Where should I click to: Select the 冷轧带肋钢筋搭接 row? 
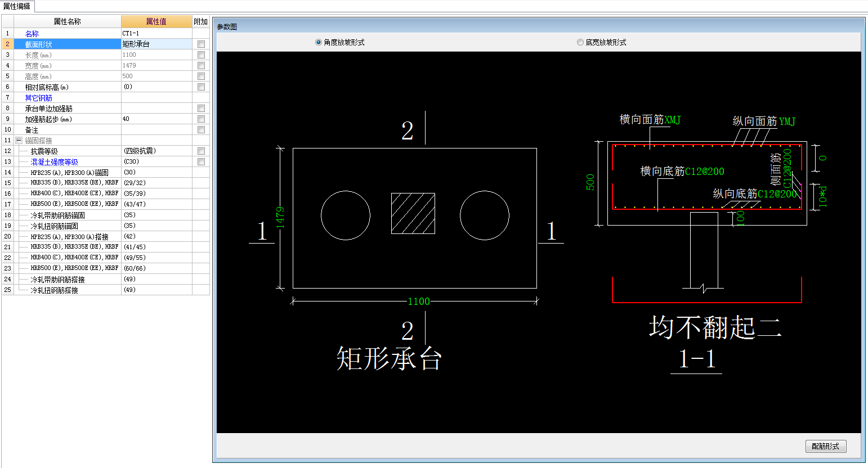tap(57, 280)
